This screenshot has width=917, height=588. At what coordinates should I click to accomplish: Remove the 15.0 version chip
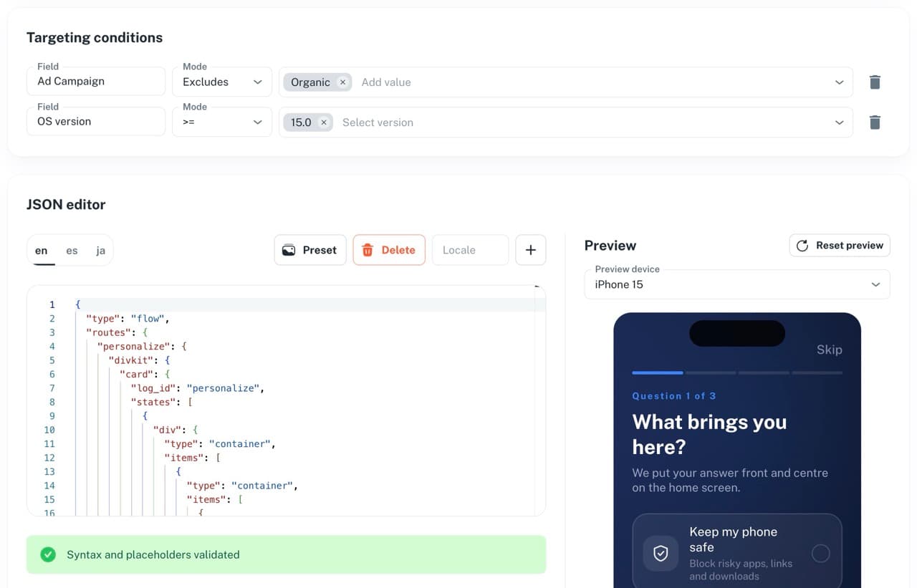coord(324,122)
